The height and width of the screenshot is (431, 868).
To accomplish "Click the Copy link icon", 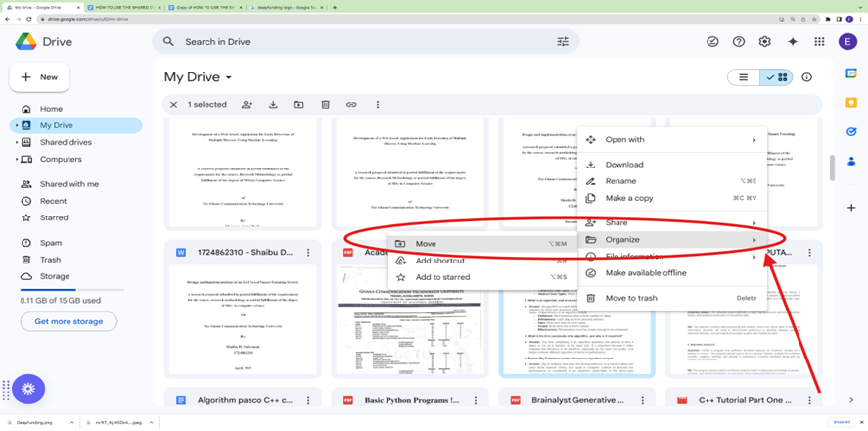I will pos(351,105).
